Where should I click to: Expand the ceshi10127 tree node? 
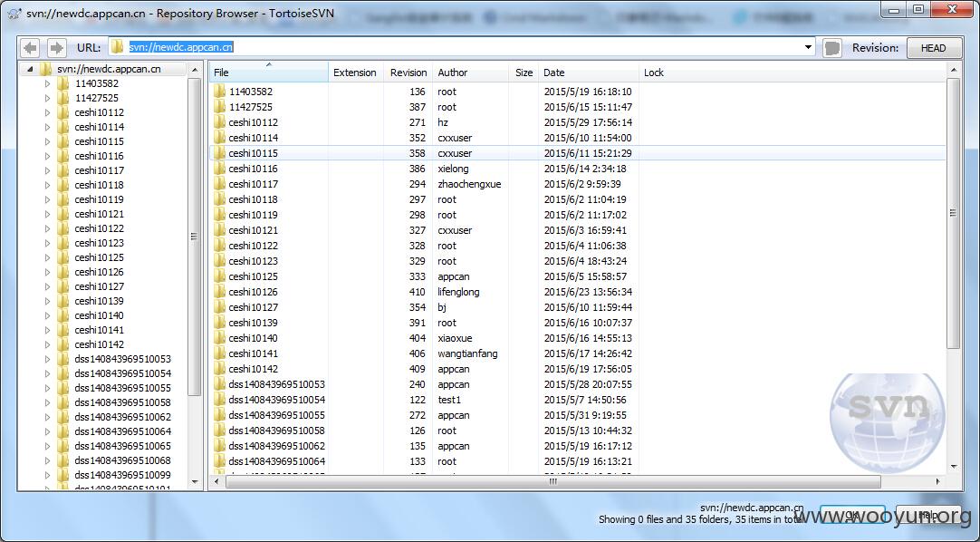point(47,286)
